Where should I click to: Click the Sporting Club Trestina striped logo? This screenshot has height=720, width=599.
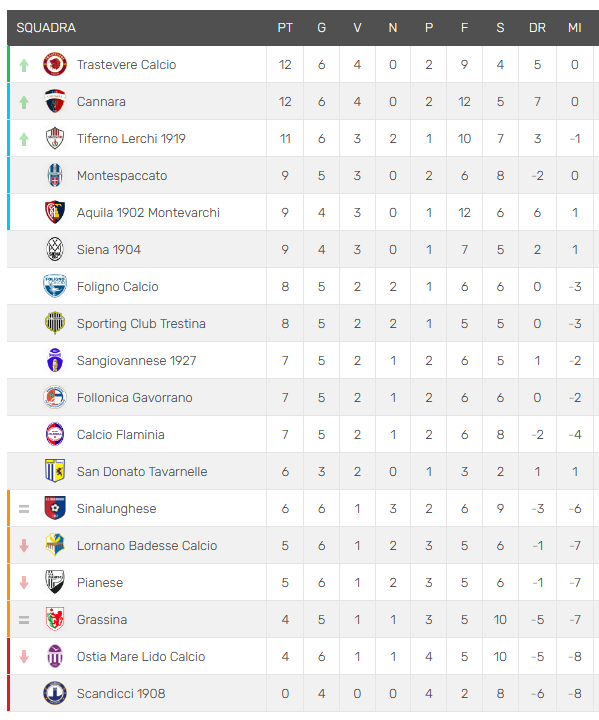point(55,323)
